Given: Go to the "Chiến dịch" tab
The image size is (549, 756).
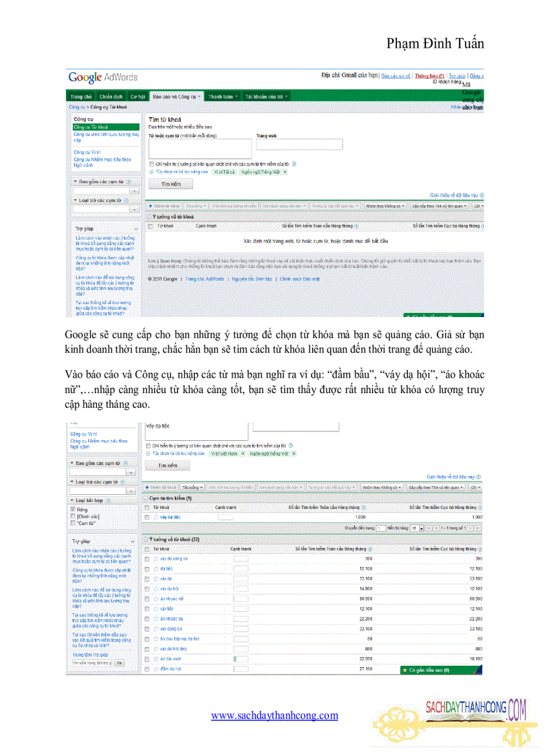Looking at the screenshot, I should pyautogui.click(x=111, y=97).
